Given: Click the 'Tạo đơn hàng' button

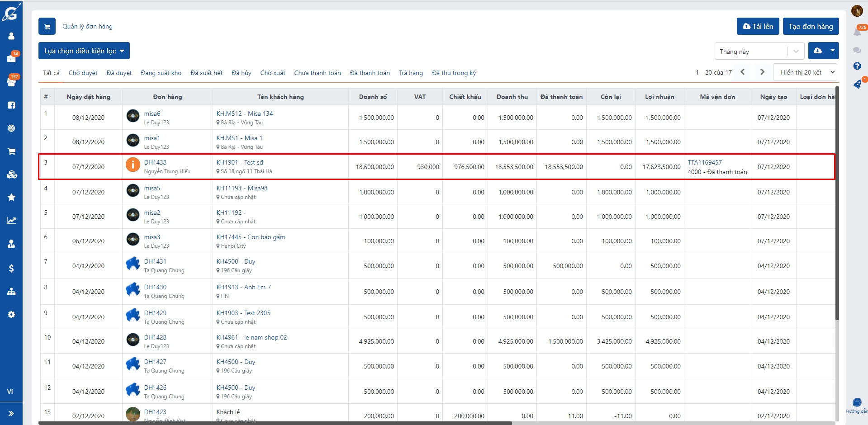Looking at the screenshot, I should pos(811,26).
